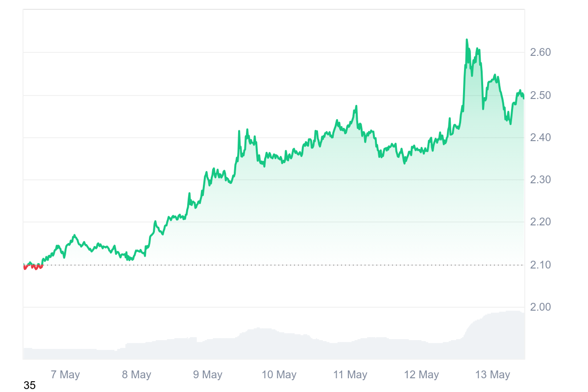
Task: Click the 8 May date label
Action: (x=137, y=375)
